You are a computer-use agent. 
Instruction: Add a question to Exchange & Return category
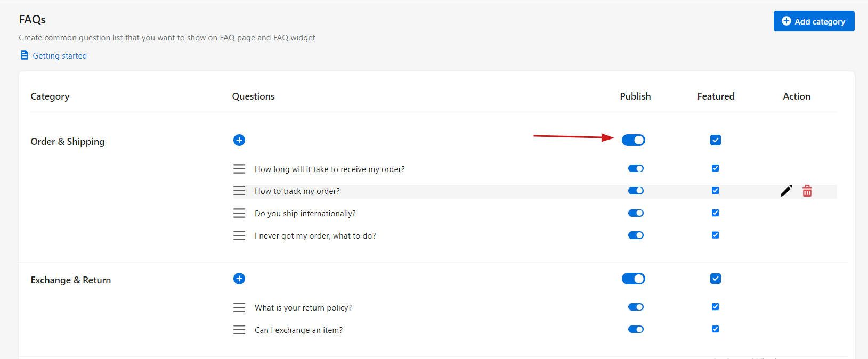coord(239,279)
